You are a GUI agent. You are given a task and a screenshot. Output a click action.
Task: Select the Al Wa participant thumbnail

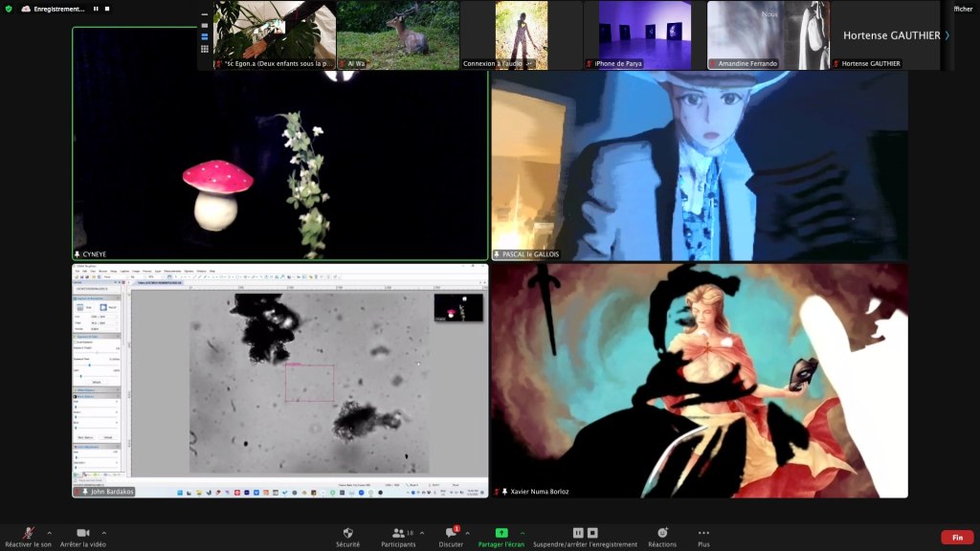point(397,35)
